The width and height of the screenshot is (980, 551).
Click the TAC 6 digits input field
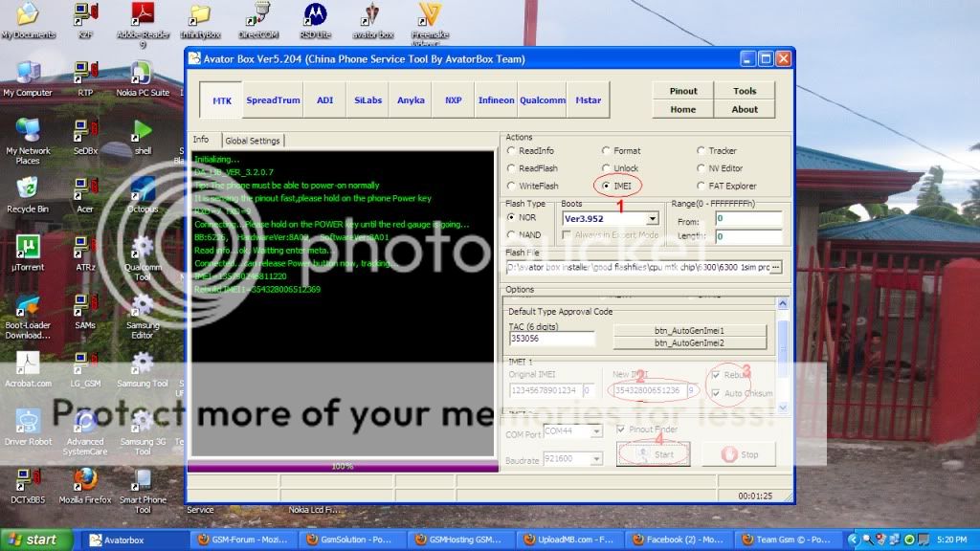(551, 338)
